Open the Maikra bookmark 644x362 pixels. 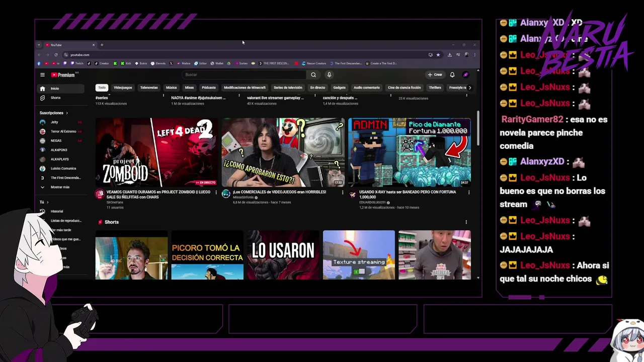[x=184, y=63]
